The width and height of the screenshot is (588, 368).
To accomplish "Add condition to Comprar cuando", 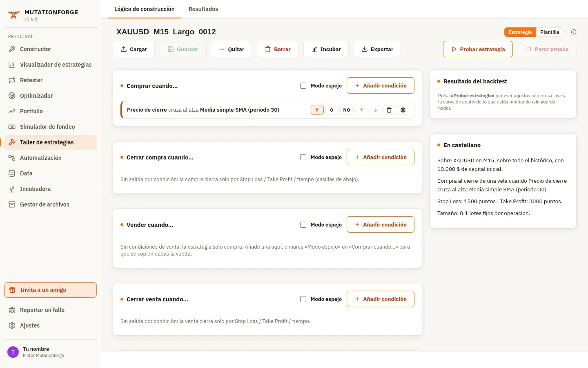I will [381, 85].
